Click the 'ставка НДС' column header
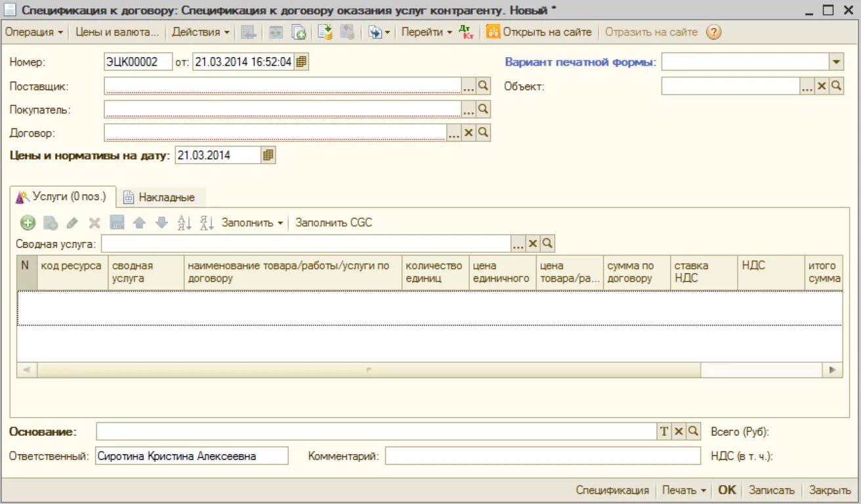 click(x=703, y=272)
